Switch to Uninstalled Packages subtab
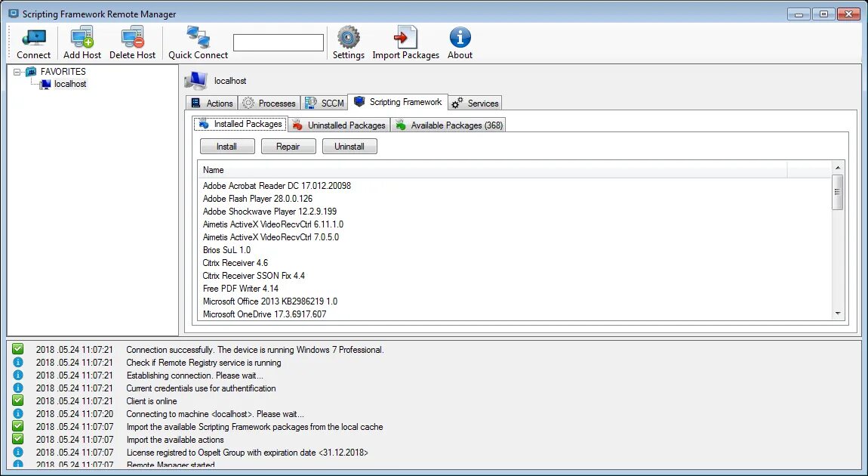The height and width of the screenshot is (476, 868). pyautogui.click(x=339, y=125)
